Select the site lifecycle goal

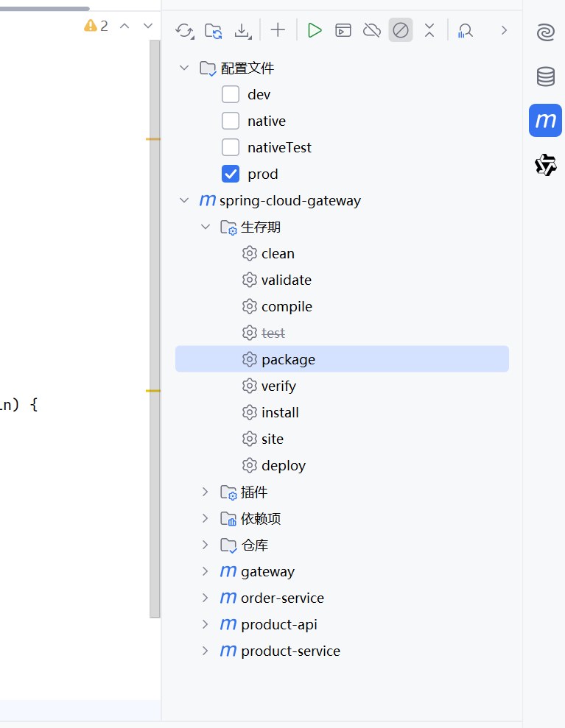342,439
